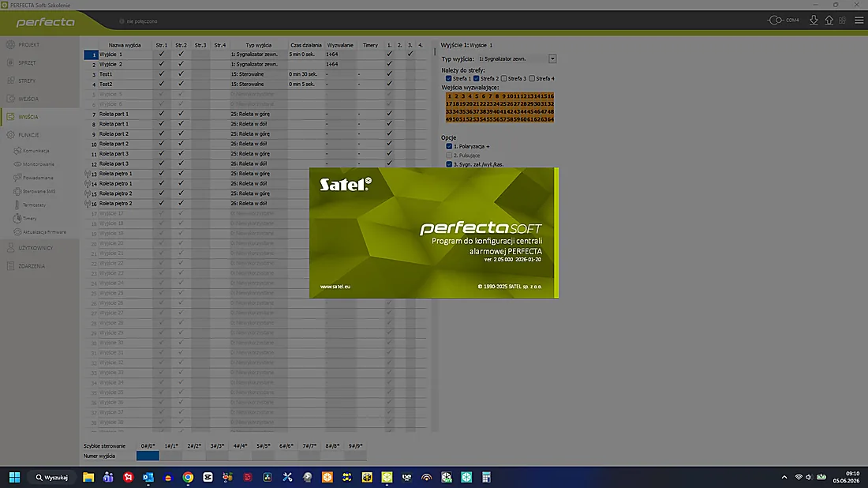868x488 pixels.
Task: Toggle option 3 checkmark in Wyjście 1 row
Action: coord(410,54)
